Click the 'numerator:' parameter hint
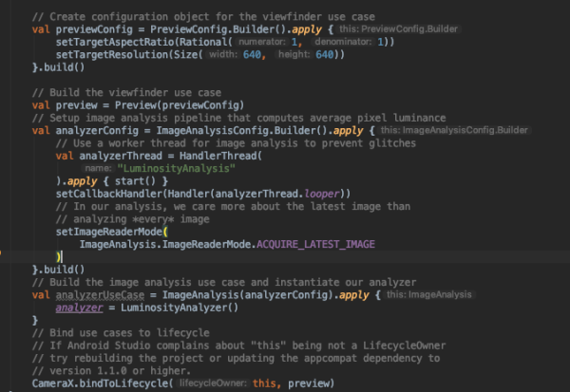 [262, 42]
